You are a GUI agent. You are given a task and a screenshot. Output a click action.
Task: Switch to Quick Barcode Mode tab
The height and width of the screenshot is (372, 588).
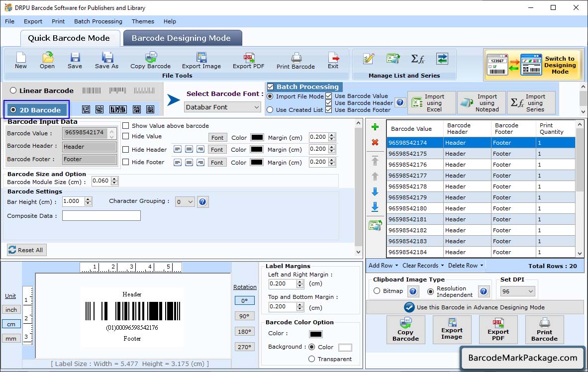pos(69,38)
